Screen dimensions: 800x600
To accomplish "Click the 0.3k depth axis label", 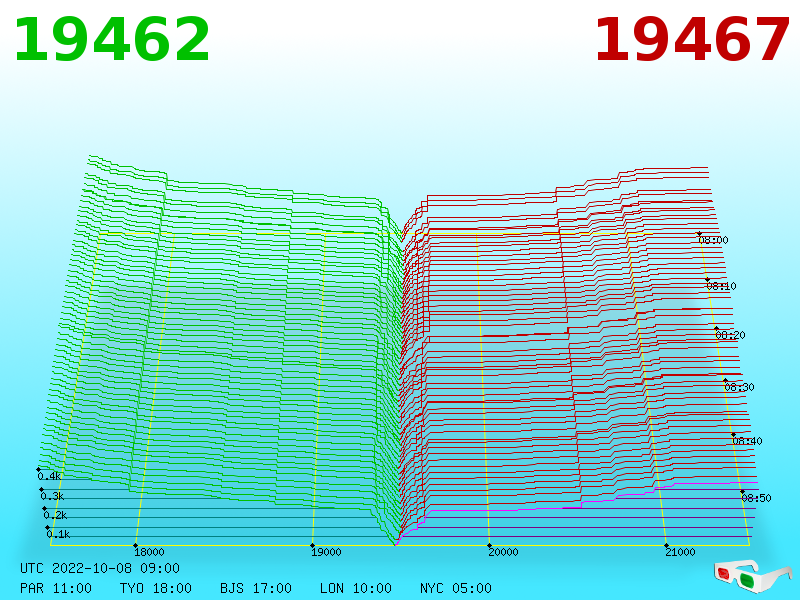I will click(52, 496).
